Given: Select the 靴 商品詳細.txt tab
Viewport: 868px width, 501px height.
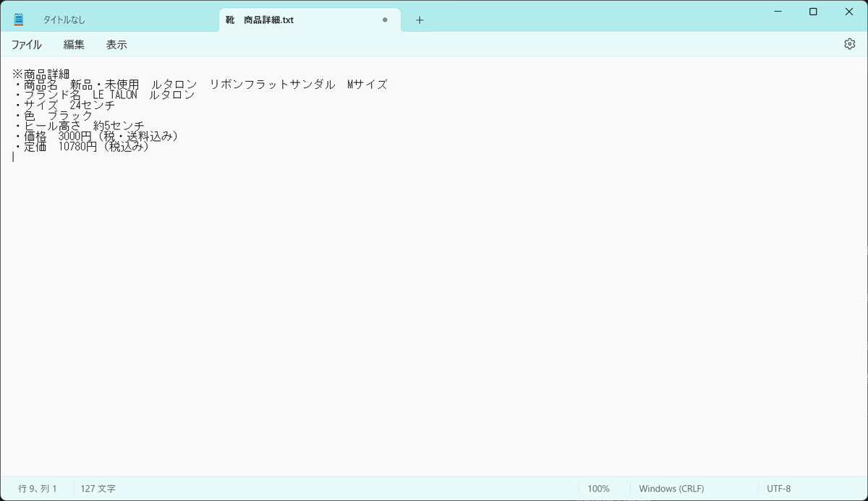Looking at the screenshot, I should 310,20.
